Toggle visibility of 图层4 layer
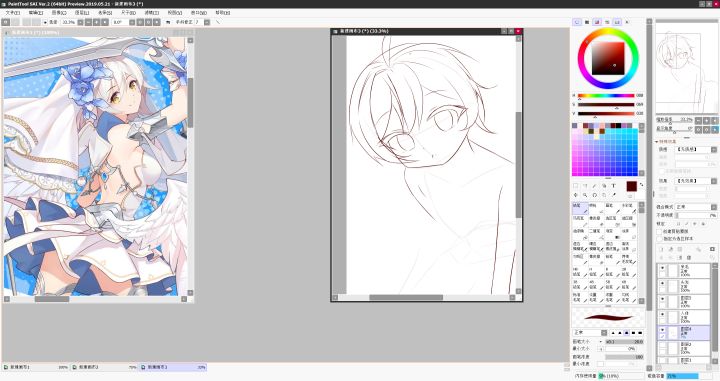Image resolution: width=720 pixels, height=381 pixels. coord(663,330)
